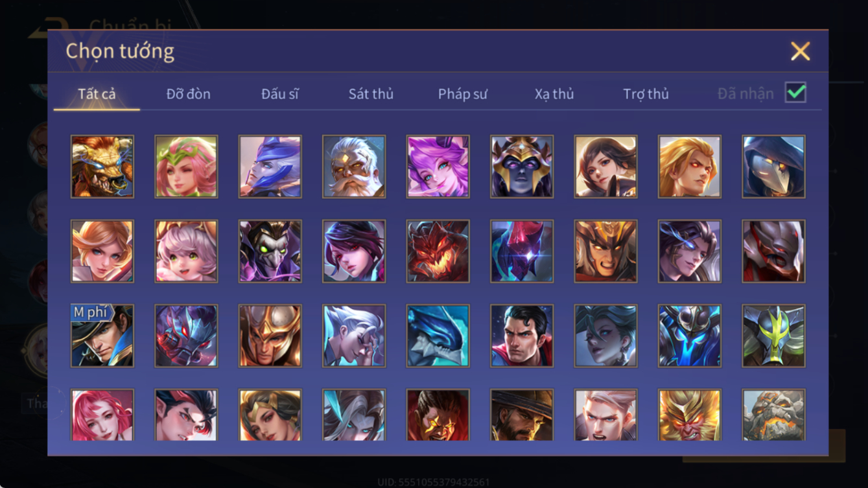
Task: Pick the green-eyed dark jester hero
Action: point(270,251)
